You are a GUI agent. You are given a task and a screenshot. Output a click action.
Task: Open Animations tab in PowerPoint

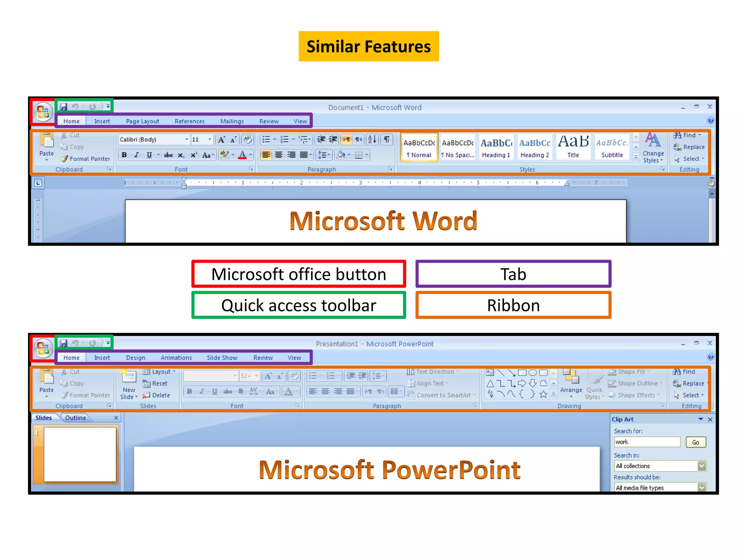click(176, 358)
